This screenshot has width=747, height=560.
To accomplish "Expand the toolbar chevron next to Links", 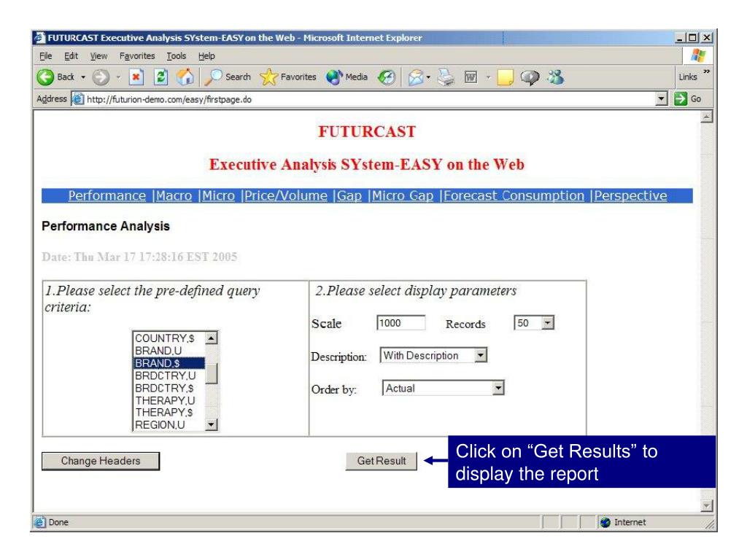I will point(706,71).
